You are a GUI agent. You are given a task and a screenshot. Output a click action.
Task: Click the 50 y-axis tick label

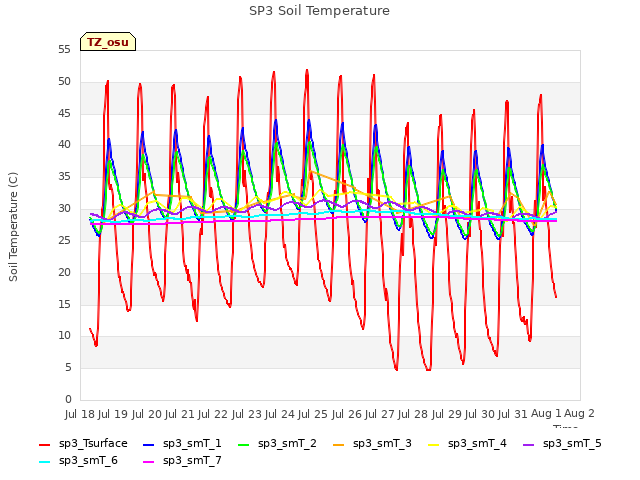[x=64, y=82]
